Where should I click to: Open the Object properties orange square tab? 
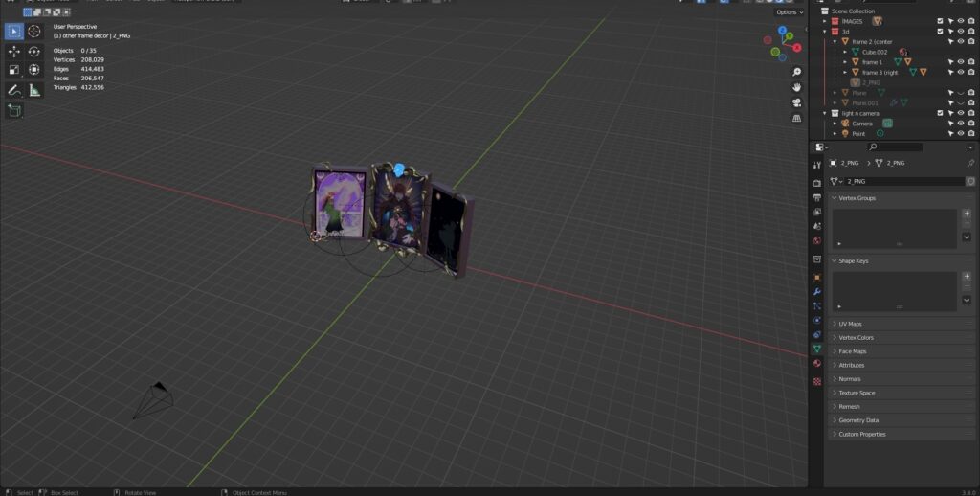click(817, 277)
